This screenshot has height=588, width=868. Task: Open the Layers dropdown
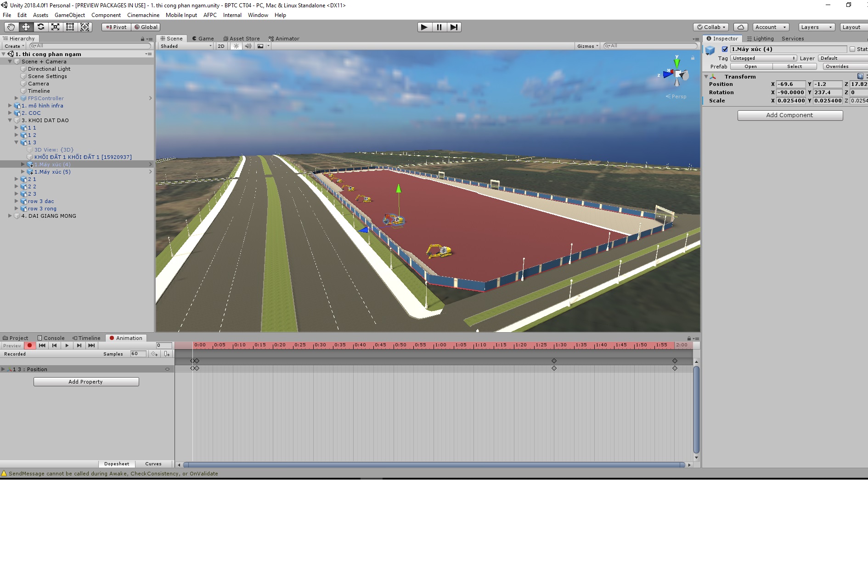(x=817, y=27)
